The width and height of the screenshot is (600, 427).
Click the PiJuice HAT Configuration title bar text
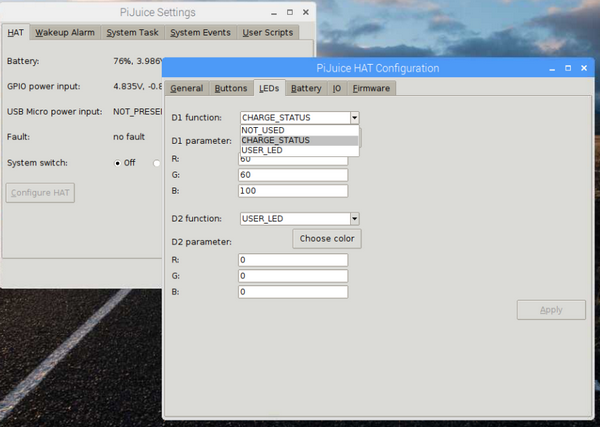[378, 68]
